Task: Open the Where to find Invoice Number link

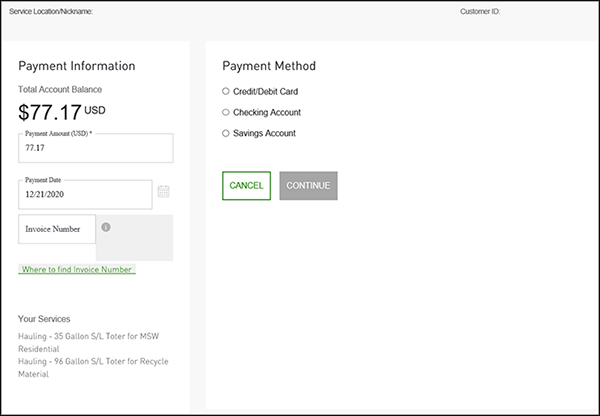Action: click(76, 269)
